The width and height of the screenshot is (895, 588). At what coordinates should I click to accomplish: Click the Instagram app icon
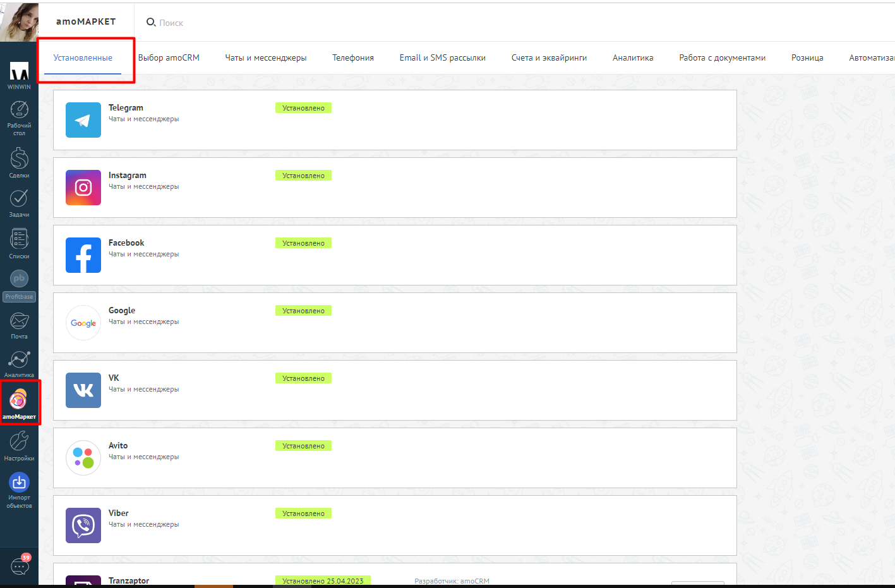(83, 188)
